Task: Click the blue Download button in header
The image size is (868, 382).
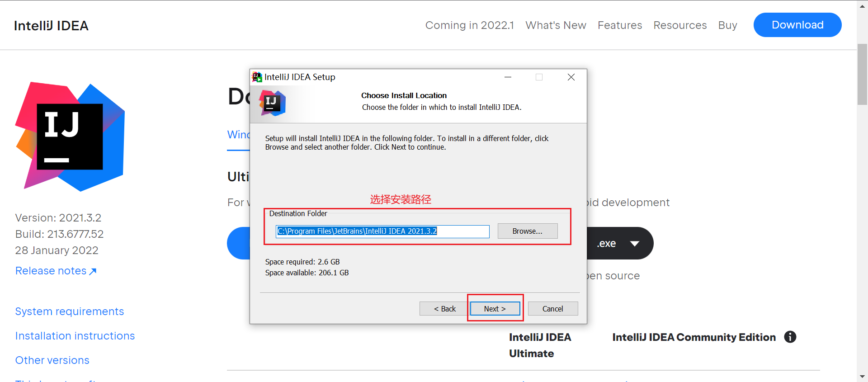Action: tap(797, 25)
